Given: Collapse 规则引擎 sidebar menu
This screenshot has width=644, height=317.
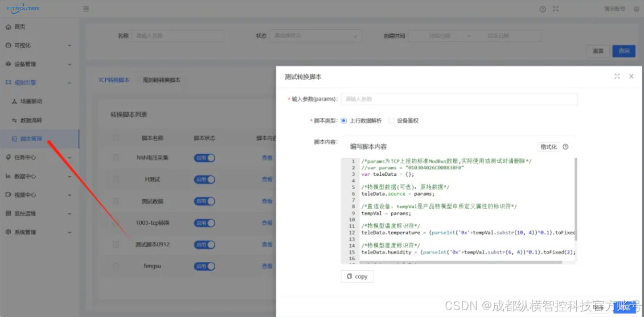Looking at the screenshot, I should point(39,83).
